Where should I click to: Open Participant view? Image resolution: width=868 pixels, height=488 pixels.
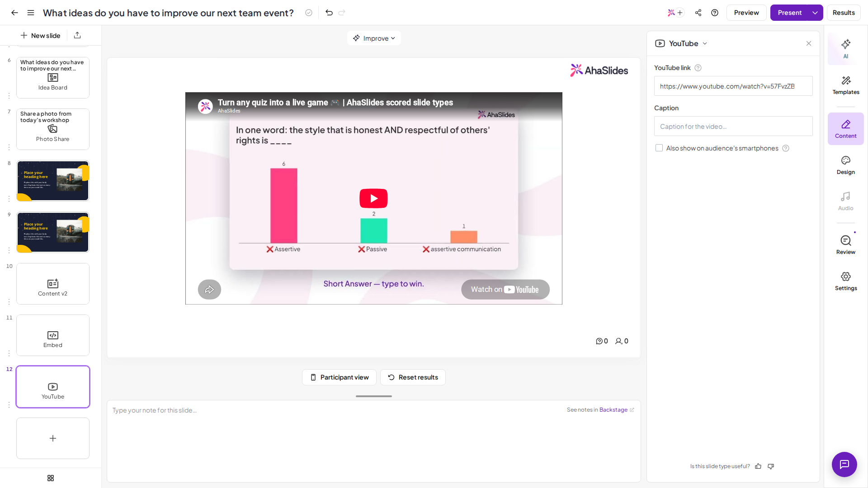(339, 377)
